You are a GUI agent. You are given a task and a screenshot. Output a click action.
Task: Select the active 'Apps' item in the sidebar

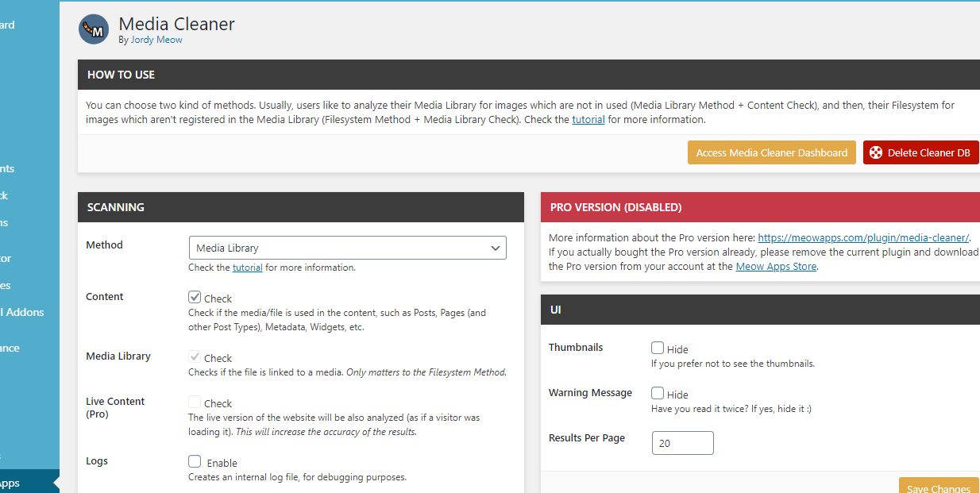(29, 483)
